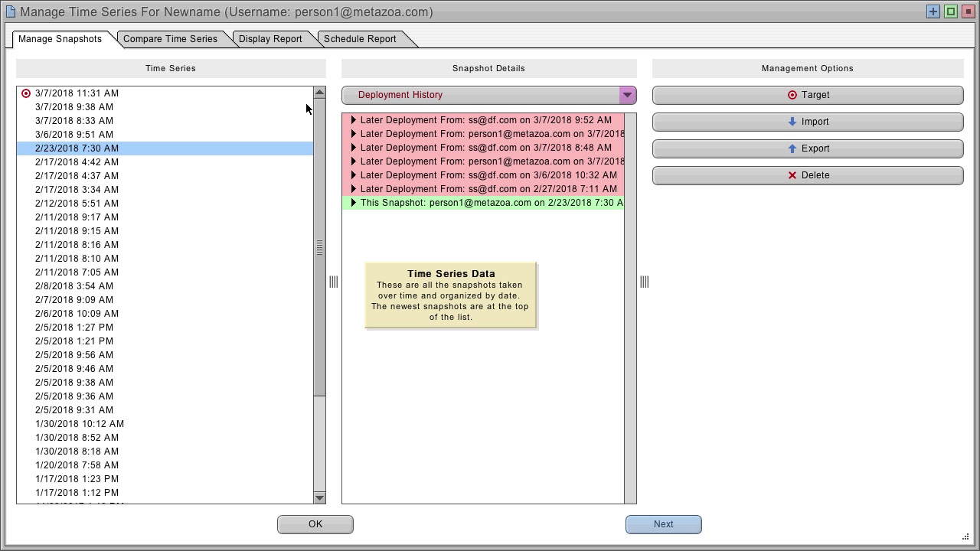Viewport: 980px width, 551px height.
Task: Select snapshot 3/7/2018 11:31 AM
Action: (165, 93)
